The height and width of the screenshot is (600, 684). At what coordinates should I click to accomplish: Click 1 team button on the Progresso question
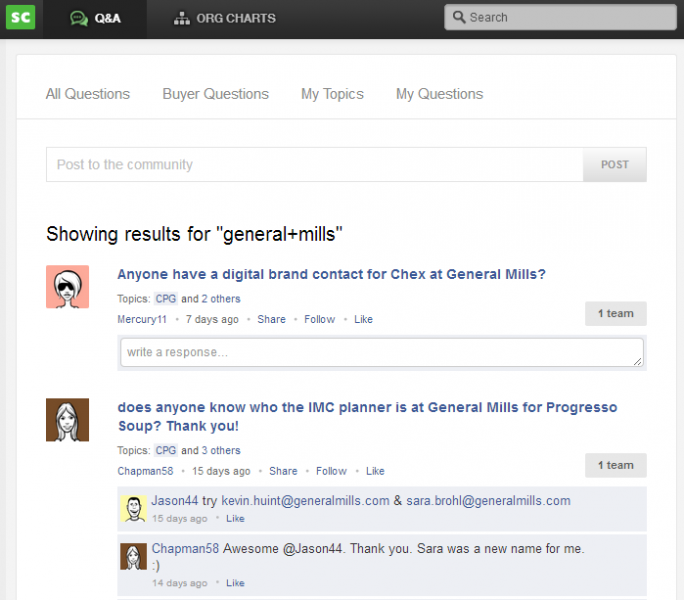point(616,465)
